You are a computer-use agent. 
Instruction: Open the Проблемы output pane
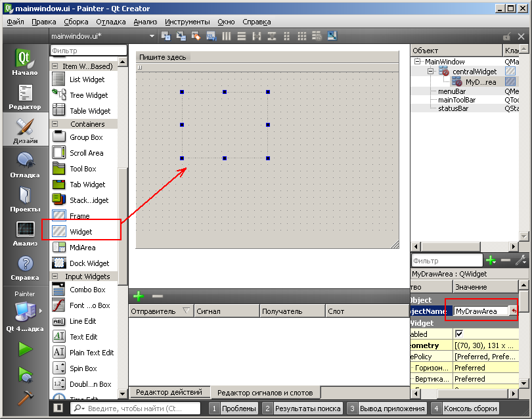click(x=233, y=408)
